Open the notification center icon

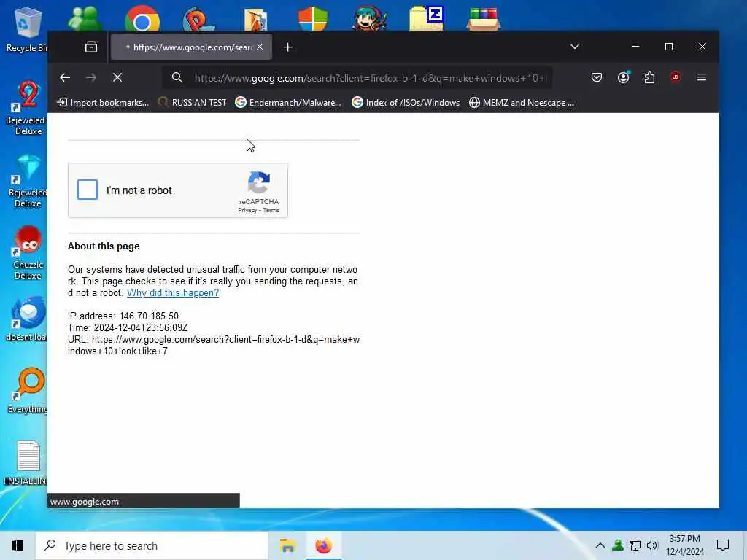723,545
